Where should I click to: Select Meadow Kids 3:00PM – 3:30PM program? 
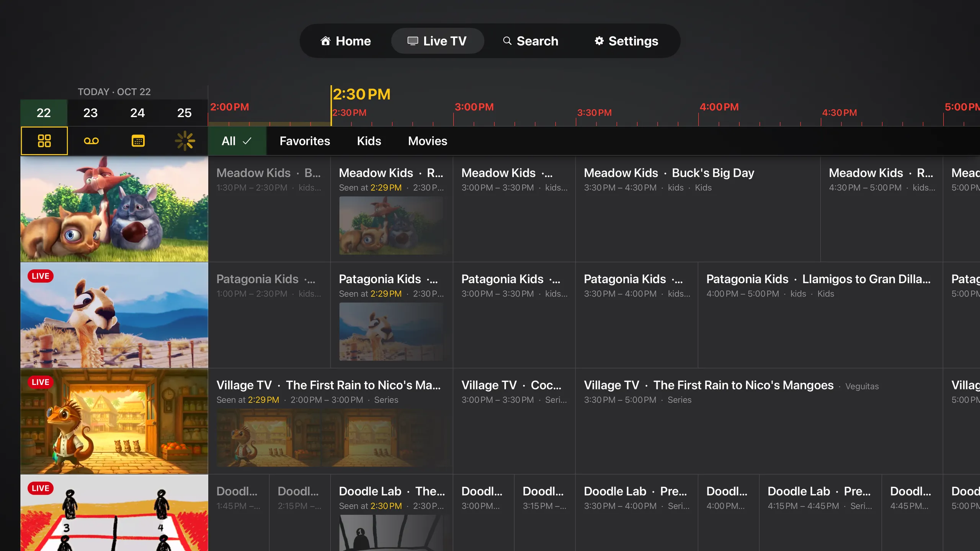click(x=514, y=209)
